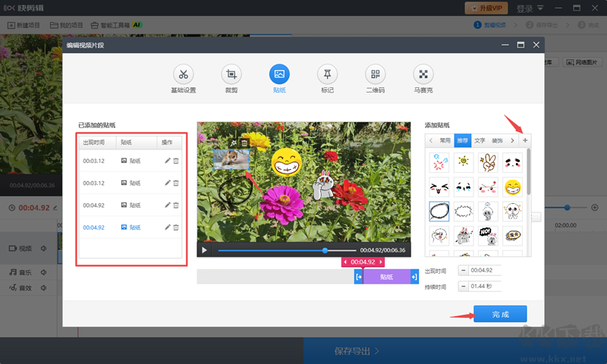Image resolution: width=607 pixels, height=364 pixels.
Task: Delete the first 00:03.12 sticker row
Action: tap(176, 161)
